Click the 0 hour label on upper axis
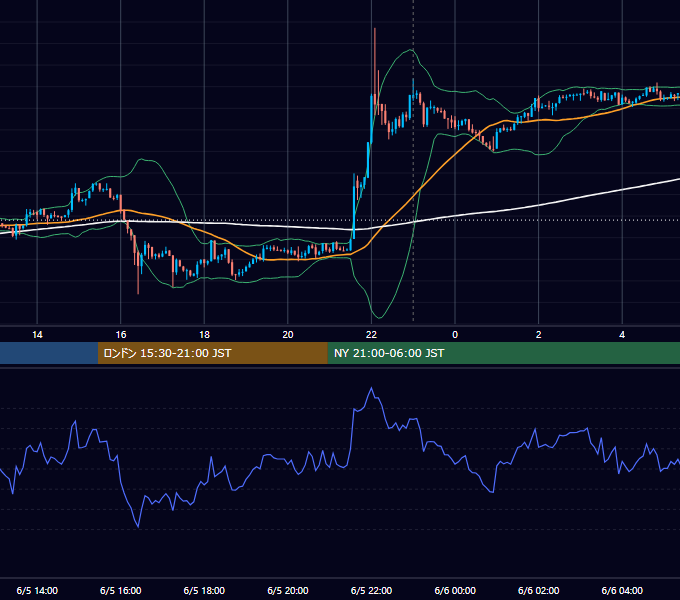680x600 pixels. [455, 335]
